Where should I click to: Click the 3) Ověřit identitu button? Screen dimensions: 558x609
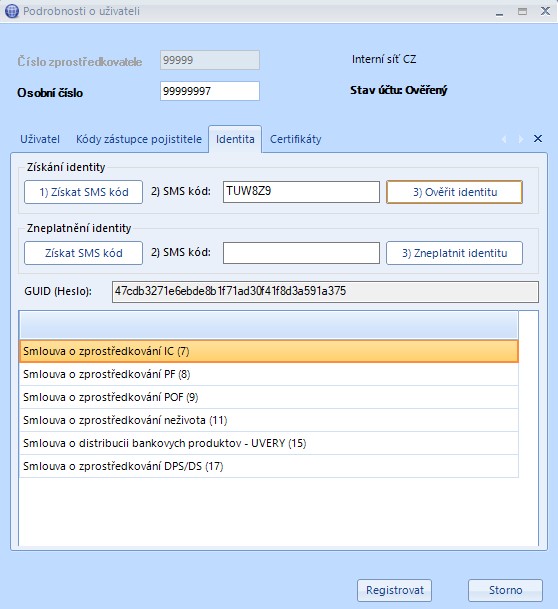454,192
